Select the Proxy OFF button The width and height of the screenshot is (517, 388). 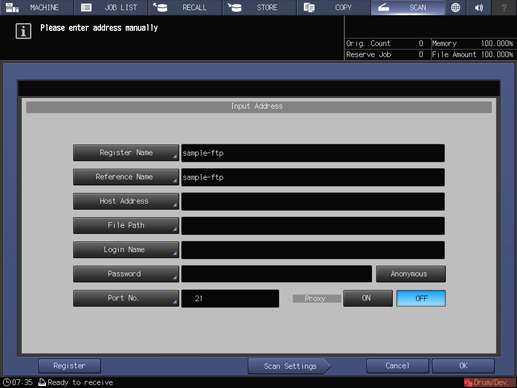pos(421,298)
